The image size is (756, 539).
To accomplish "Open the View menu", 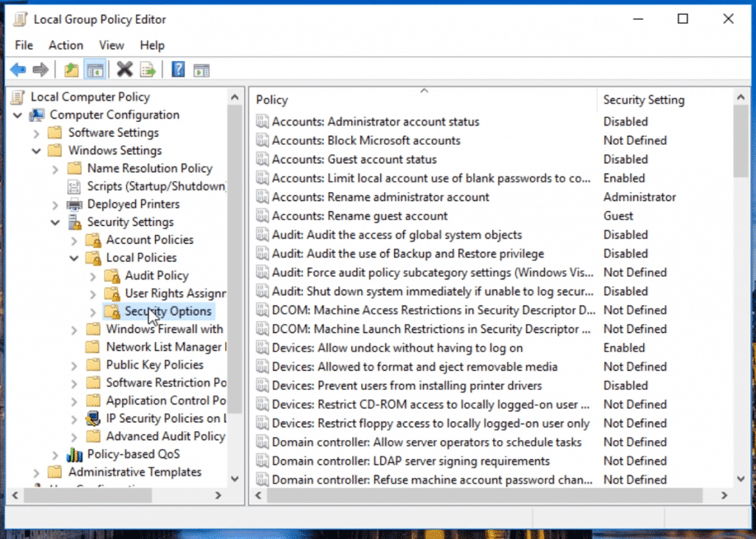I will 111,45.
